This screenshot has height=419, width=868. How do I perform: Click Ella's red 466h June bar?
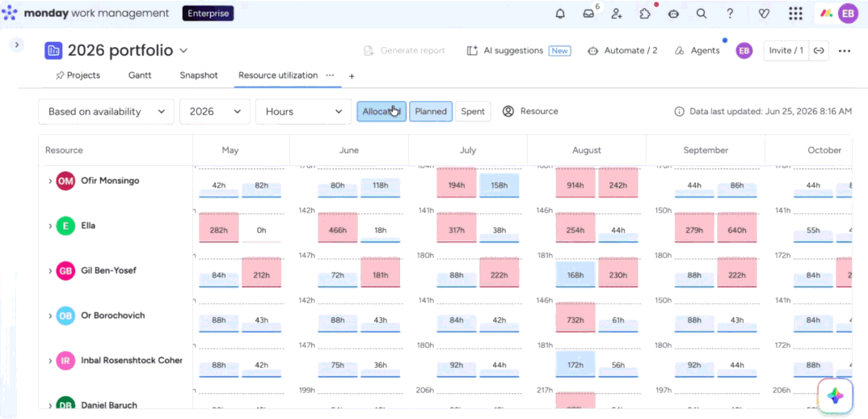click(338, 227)
